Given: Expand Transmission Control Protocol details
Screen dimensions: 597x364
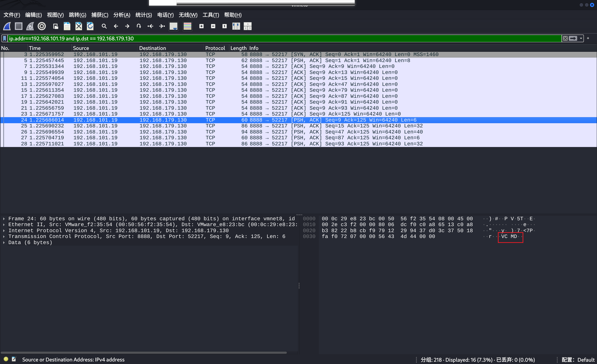Looking at the screenshot, I should point(4,237).
